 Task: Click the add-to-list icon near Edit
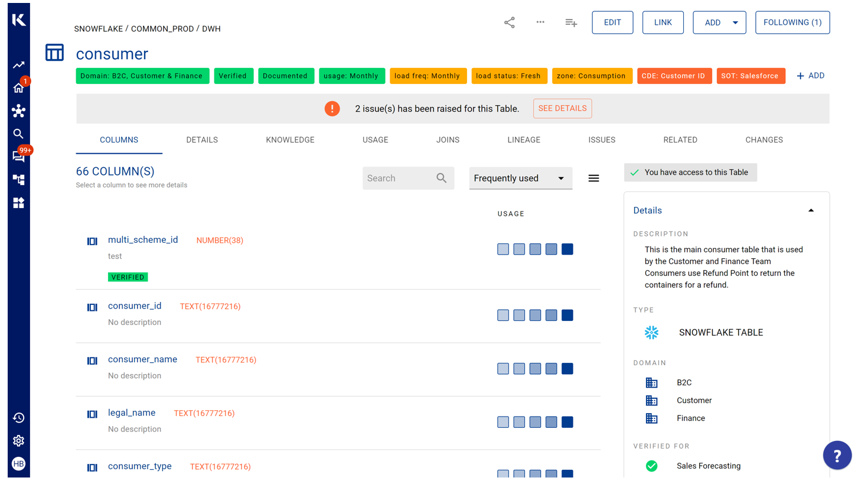pos(570,22)
